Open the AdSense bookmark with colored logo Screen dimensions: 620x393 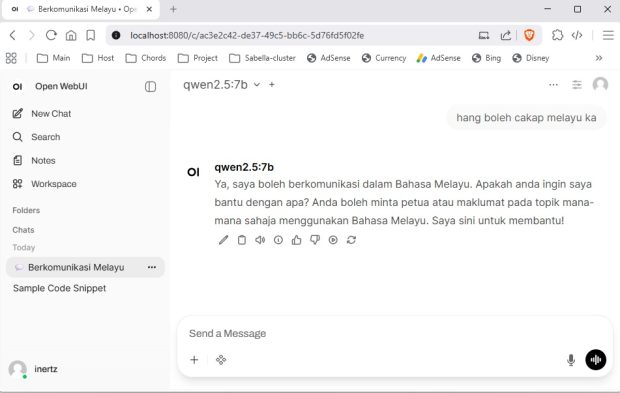[438, 58]
